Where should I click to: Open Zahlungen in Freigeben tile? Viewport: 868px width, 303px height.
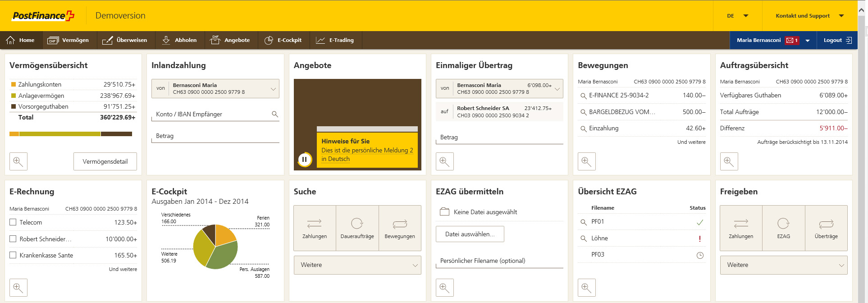pos(741,228)
